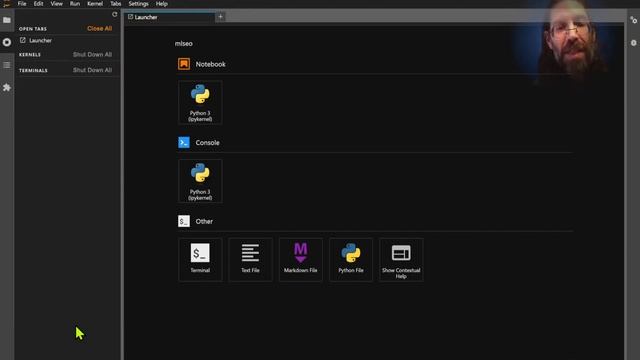Open the Kernel menu

tap(95, 4)
